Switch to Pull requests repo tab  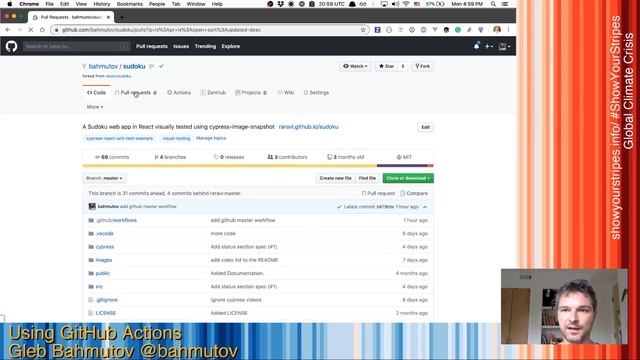[x=136, y=93]
